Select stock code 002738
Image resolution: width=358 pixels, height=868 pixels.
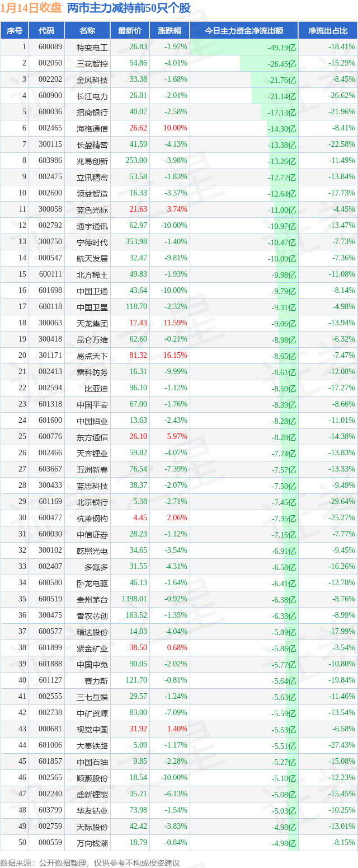point(50,713)
